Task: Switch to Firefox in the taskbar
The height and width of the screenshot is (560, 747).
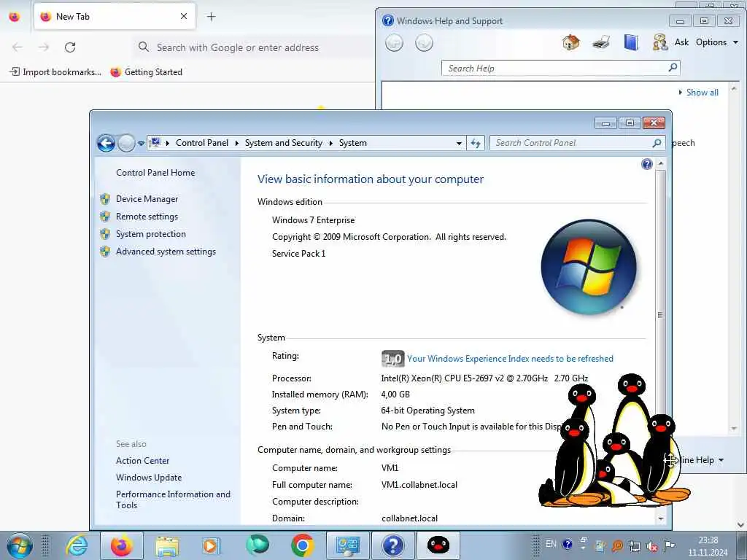Action: 122,545
